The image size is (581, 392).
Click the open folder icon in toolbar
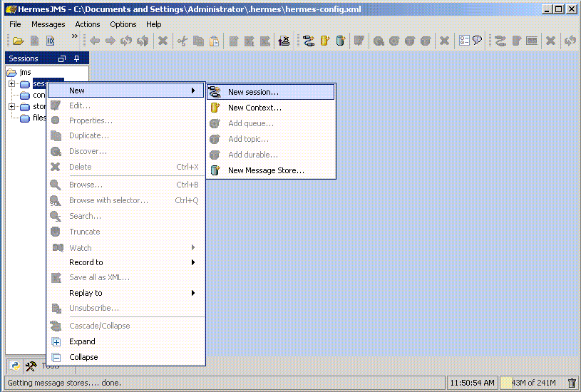click(19, 41)
